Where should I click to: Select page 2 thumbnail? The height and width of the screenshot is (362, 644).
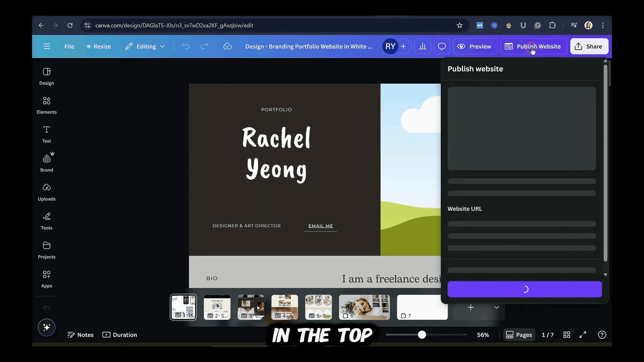[217, 307]
